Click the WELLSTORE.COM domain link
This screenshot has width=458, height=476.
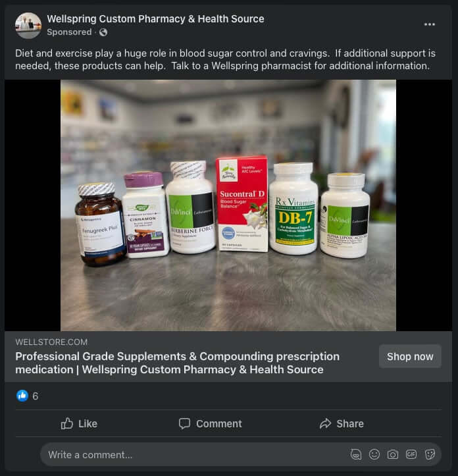[51, 342]
